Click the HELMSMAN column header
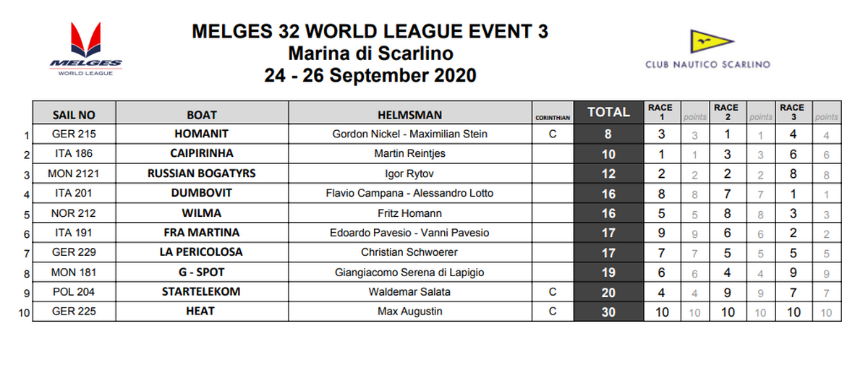 click(x=409, y=115)
